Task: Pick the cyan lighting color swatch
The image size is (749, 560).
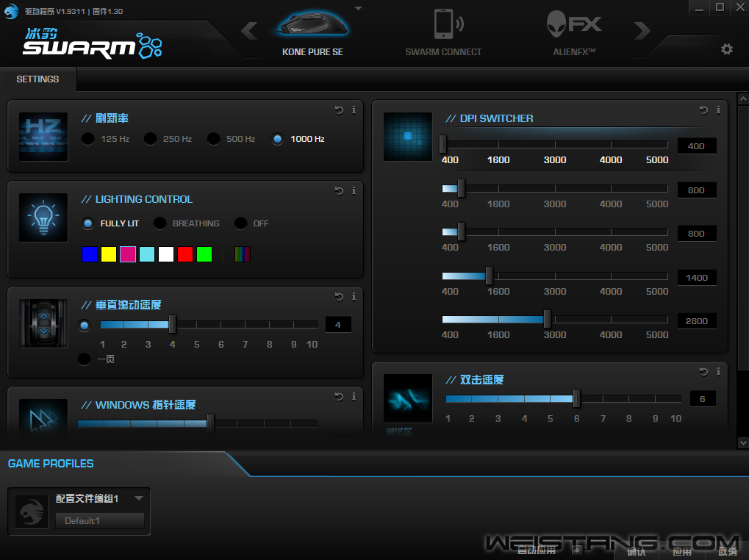Action: 147,254
